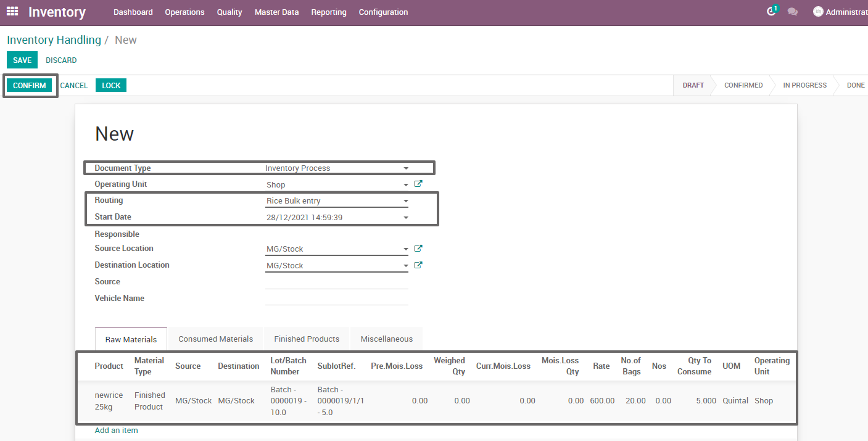This screenshot has width=868, height=441.
Task: Open Operating Unit record via external link icon
Action: point(418,183)
